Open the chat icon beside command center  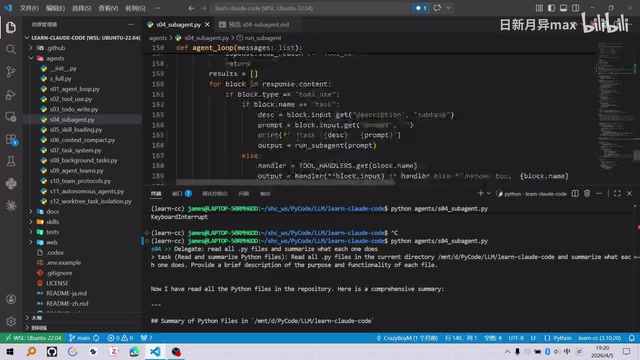437,8
